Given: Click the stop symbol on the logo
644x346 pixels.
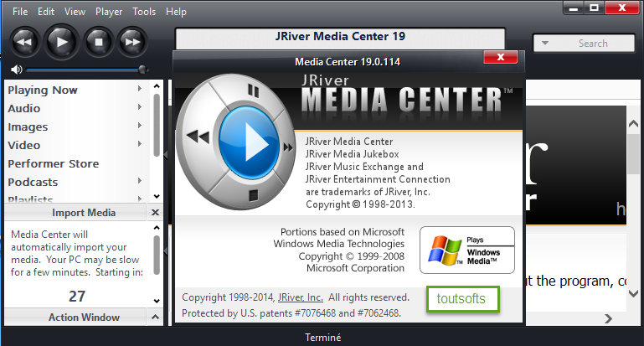Looking at the screenshot, I should point(254,195).
